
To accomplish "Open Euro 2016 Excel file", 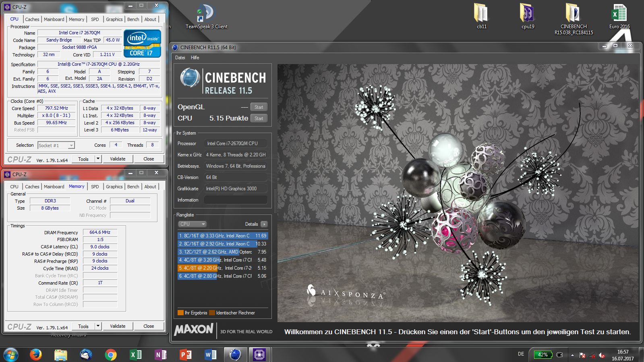I will point(619,16).
